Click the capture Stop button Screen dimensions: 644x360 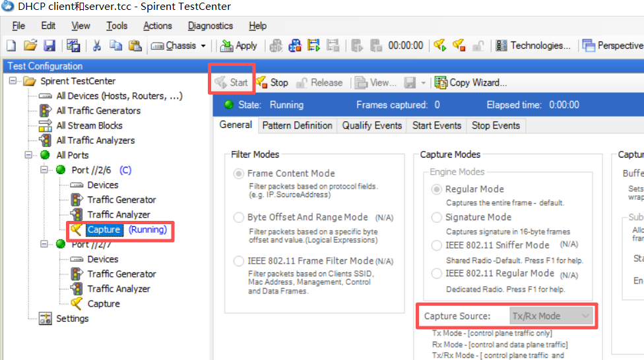(x=272, y=82)
